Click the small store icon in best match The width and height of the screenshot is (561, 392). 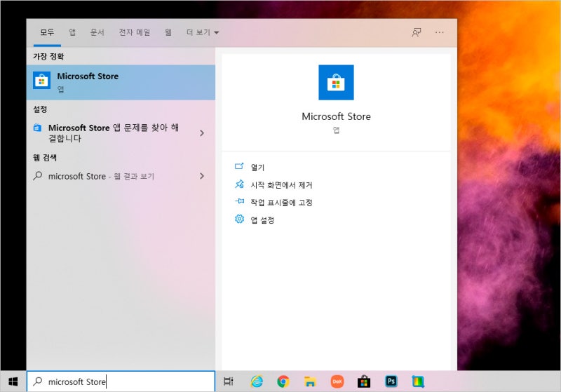[x=41, y=81]
